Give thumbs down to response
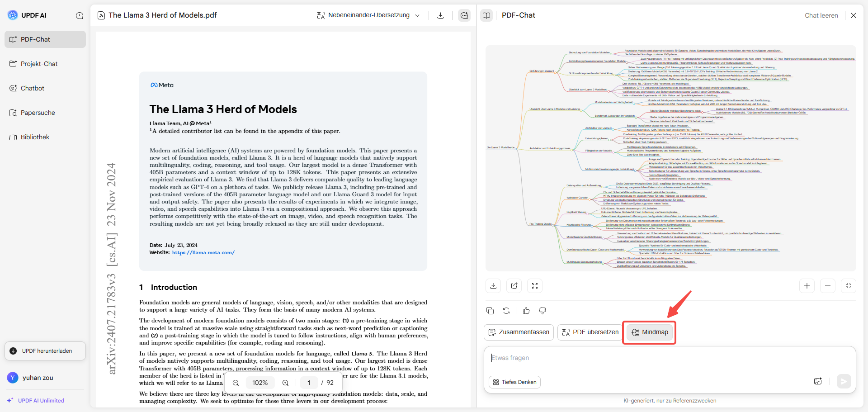Viewport: 868px width, 412px height. (542, 311)
